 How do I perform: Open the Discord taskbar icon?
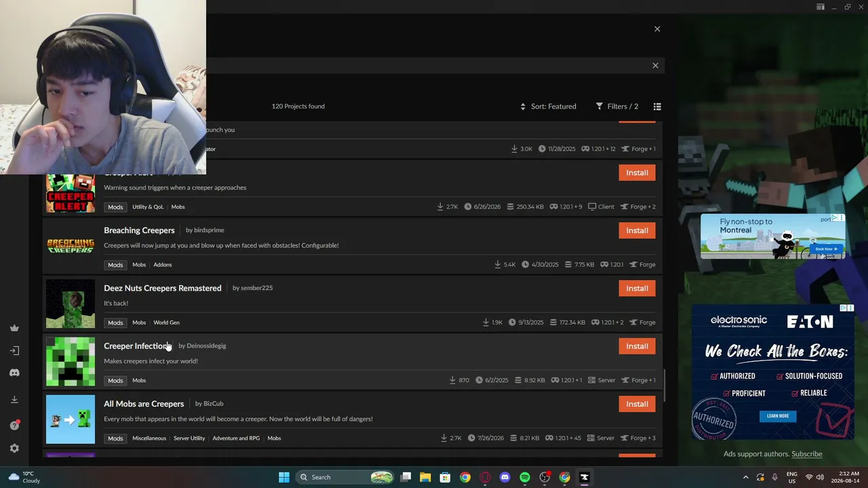pos(505,477)
